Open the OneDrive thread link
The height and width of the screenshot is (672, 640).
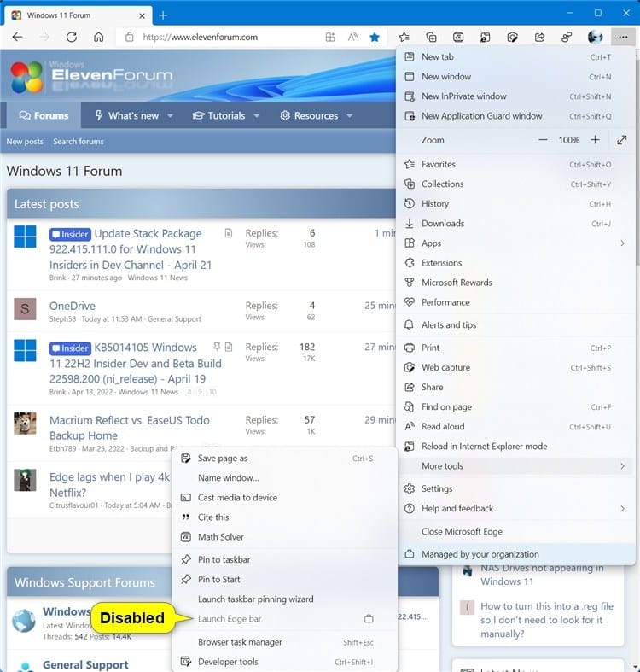point(73,306)
